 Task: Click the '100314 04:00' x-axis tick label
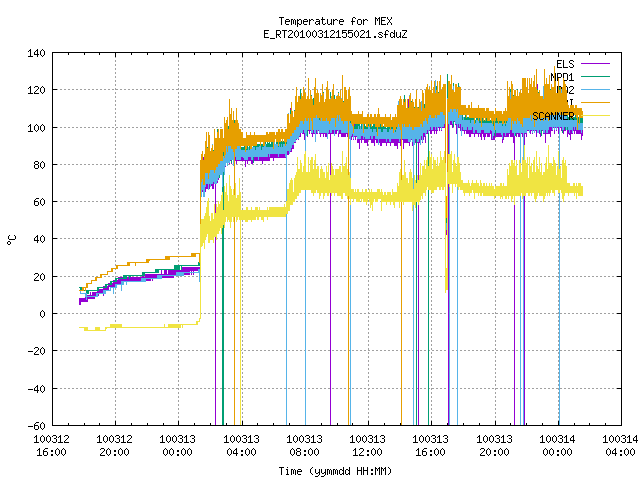pyautogui.click(x=620, y=446)
